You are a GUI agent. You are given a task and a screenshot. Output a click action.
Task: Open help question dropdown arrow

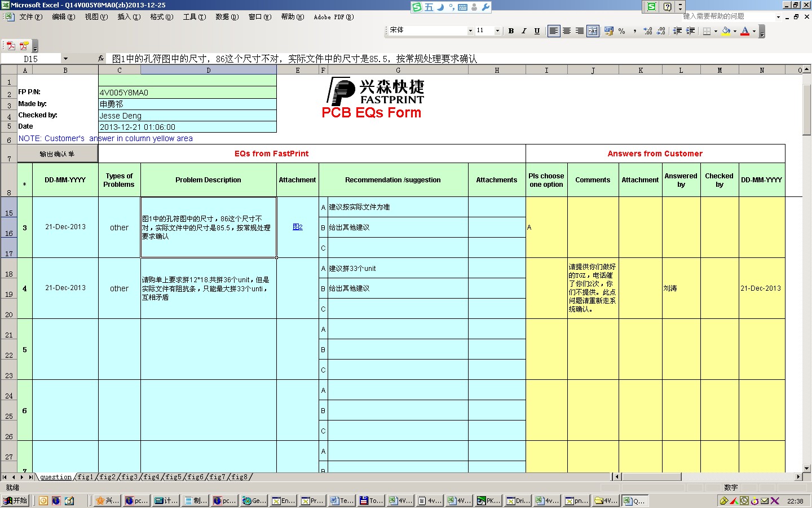pos(778,17)
